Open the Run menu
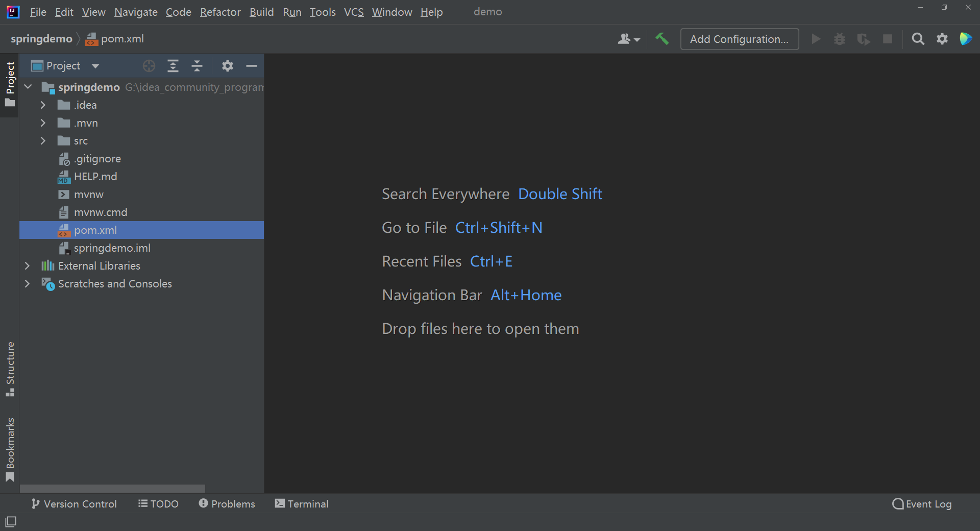 (292, 12)
